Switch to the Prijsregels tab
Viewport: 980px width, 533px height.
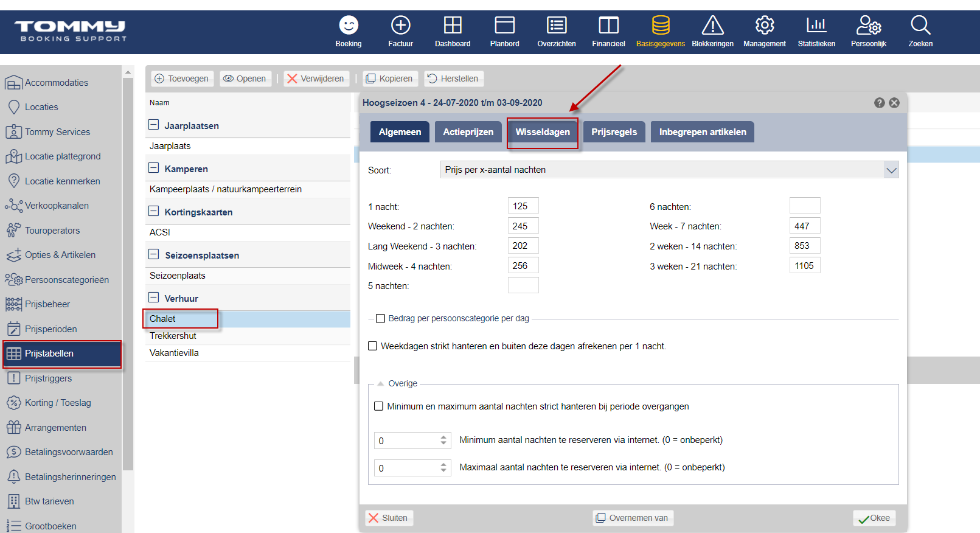point(614,132)
